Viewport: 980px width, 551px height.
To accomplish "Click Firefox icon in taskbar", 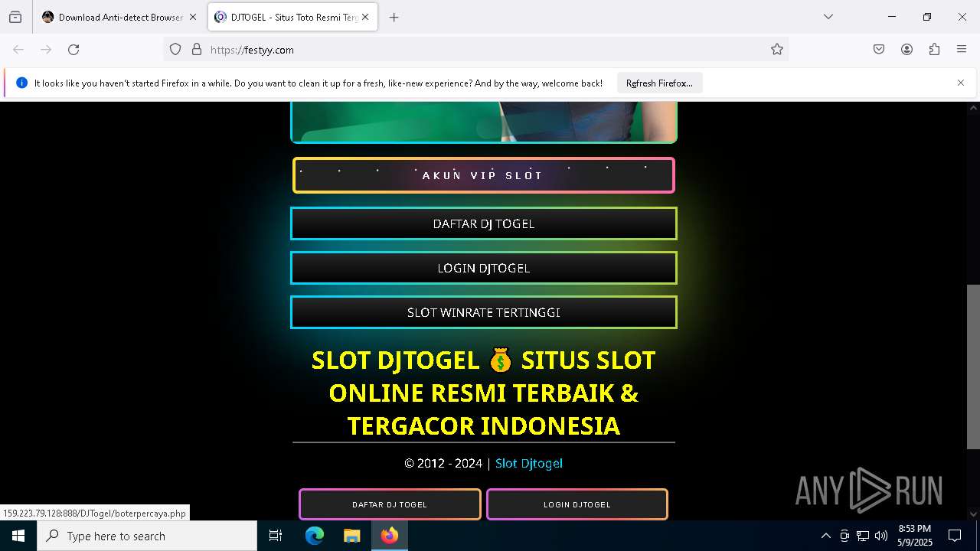I will coord(390,536).
